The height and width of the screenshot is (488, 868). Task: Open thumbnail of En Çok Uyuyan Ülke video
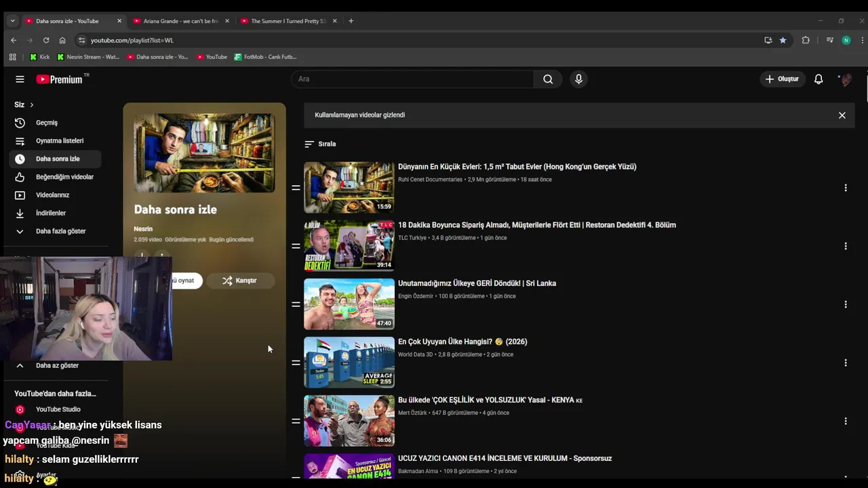click(x=349, y=363)
